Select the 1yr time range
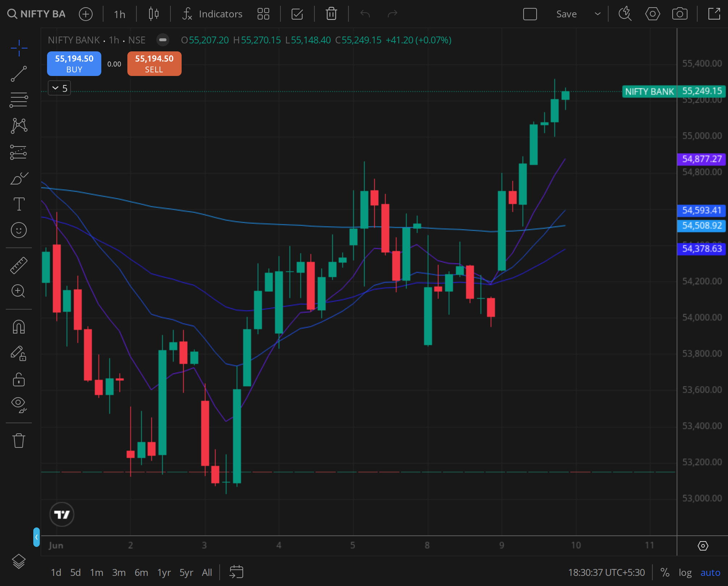The image size is (728, 586). 164,573
